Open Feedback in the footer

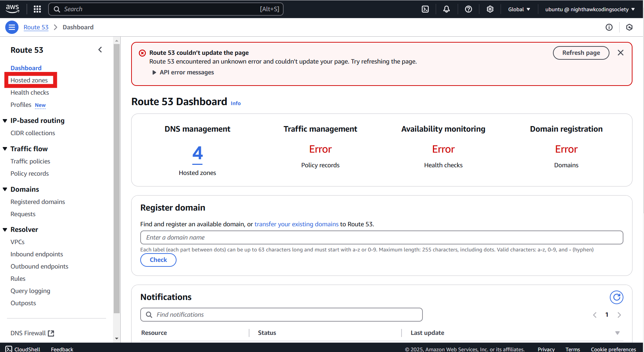(62, 349)
